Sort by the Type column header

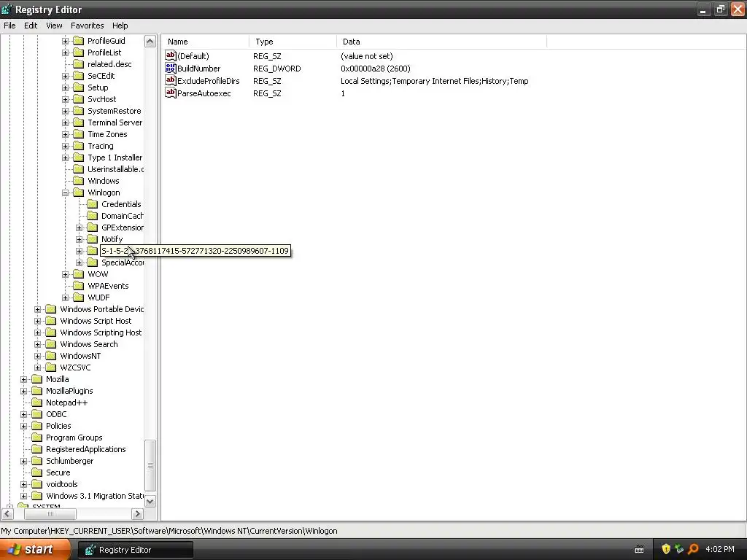click(x=293, y=42)
